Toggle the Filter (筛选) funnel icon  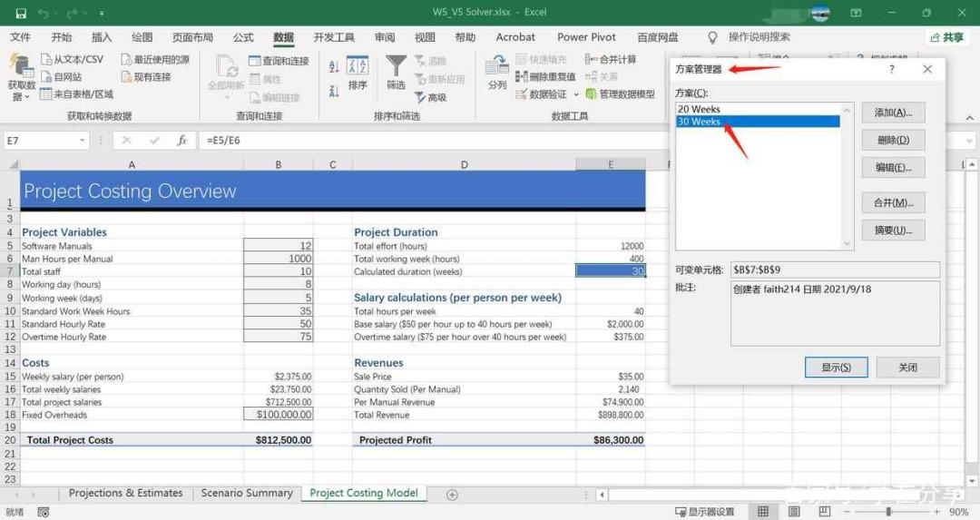(396, 73)
